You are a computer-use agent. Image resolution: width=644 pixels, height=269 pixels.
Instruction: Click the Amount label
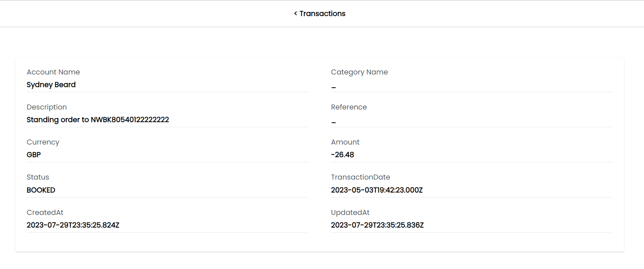point(345,142)
